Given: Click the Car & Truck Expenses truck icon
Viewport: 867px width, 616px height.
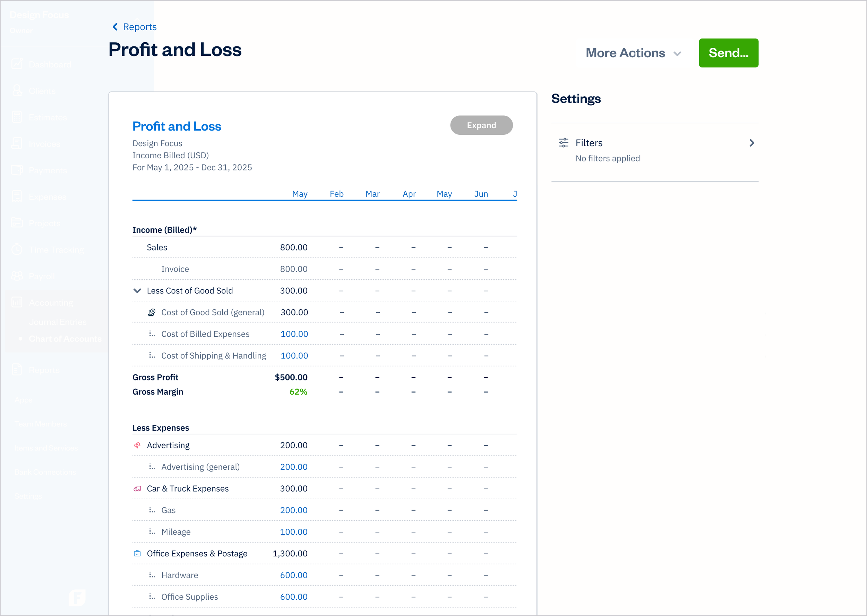Looking at the screenshot, I should [x=137, y=489].
